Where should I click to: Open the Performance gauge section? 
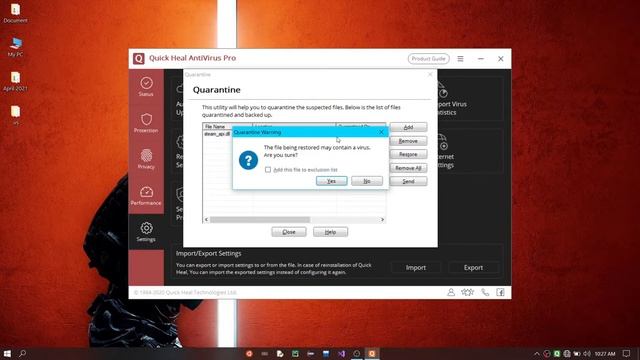click(x=146, y=195)
